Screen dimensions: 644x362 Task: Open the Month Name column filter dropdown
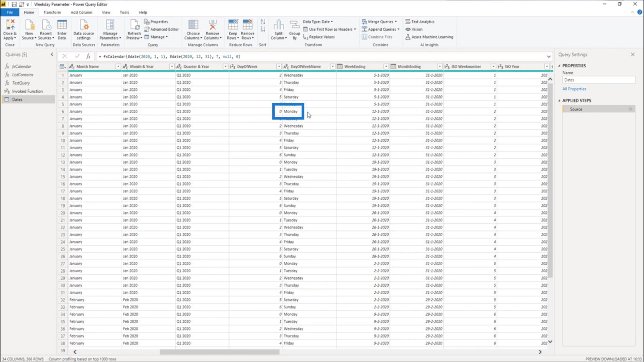[x=118, y=67]
